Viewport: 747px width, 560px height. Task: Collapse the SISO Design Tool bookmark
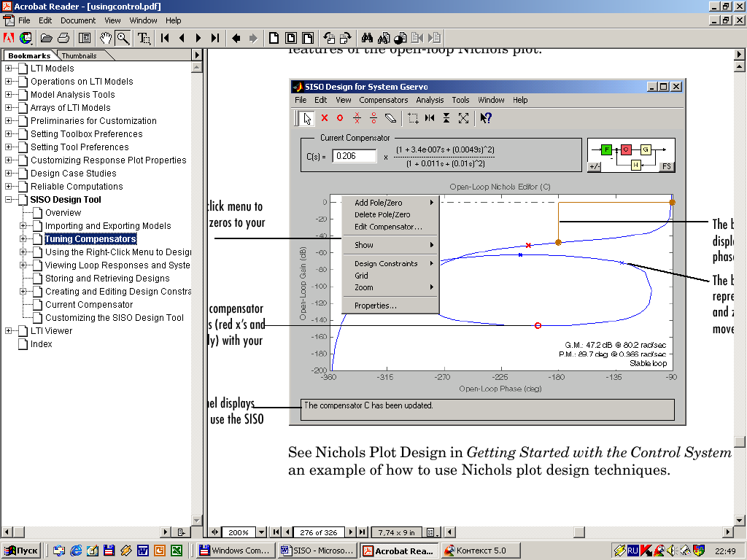9,200
